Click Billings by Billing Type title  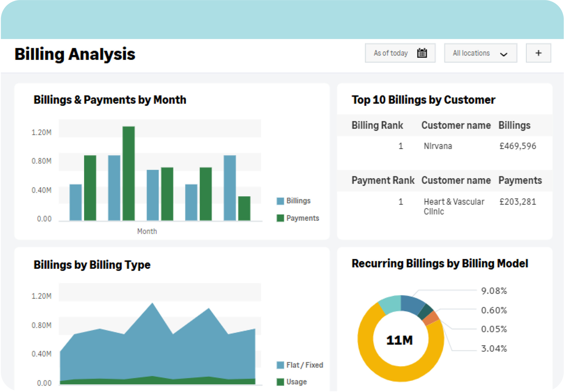click(92, 265)
